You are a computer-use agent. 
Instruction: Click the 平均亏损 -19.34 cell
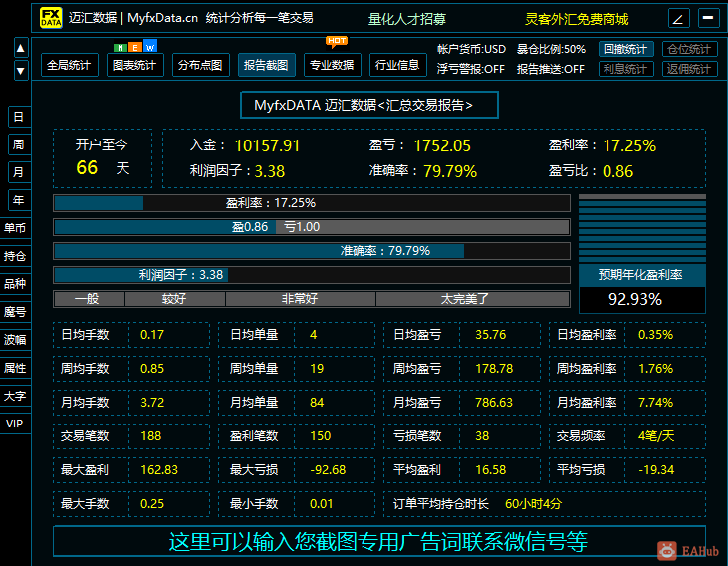tap(627, 470)
